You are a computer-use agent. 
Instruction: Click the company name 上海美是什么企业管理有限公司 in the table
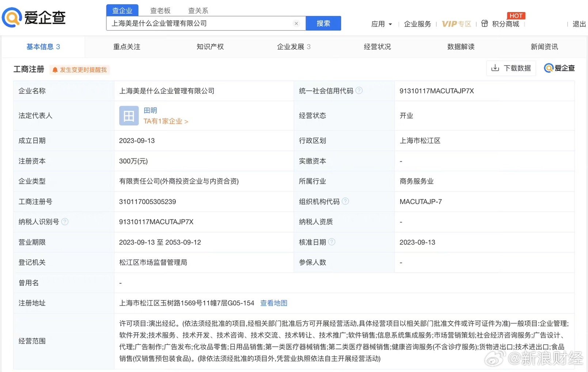click(x=167, y=91)
